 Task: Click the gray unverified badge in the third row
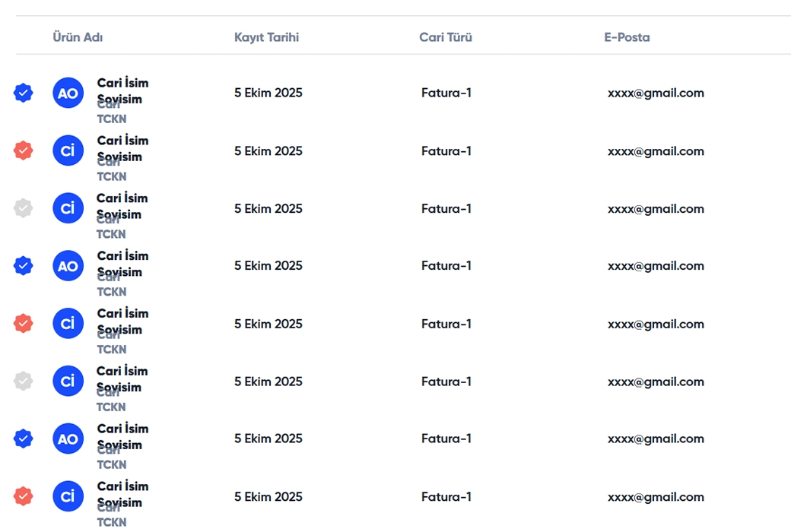(24, 208)
